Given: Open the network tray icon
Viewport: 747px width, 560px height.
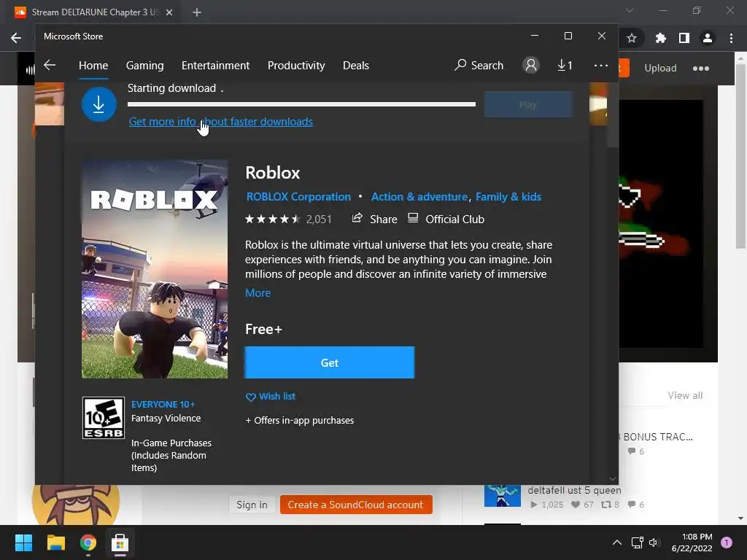Looking at the screenshot, I should pos(637,542).
